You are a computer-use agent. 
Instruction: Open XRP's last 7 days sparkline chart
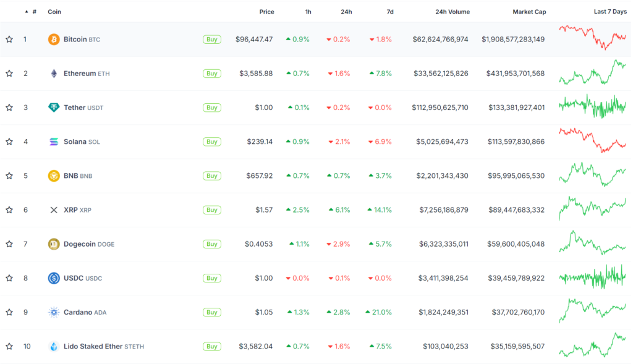click(592, 208)
